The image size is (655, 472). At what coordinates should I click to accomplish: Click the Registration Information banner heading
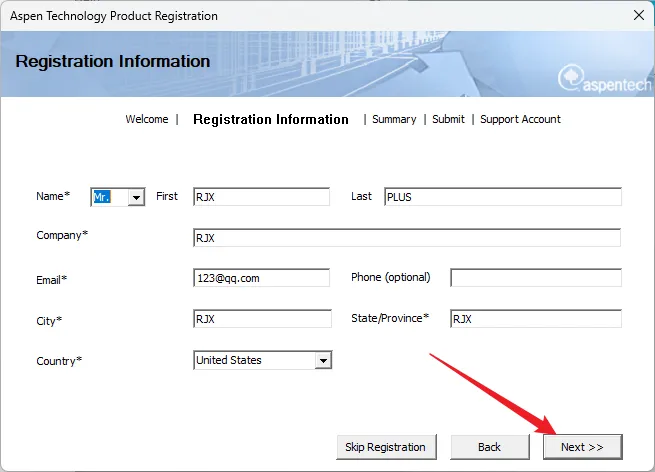point(113,61)
